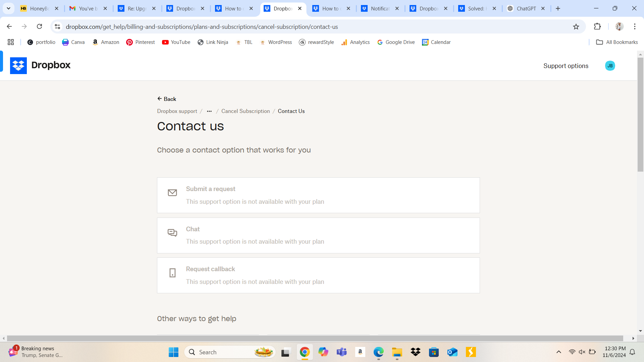Open the Chrome three-dot menu
The image size is (644, 362).
(635, 26)
